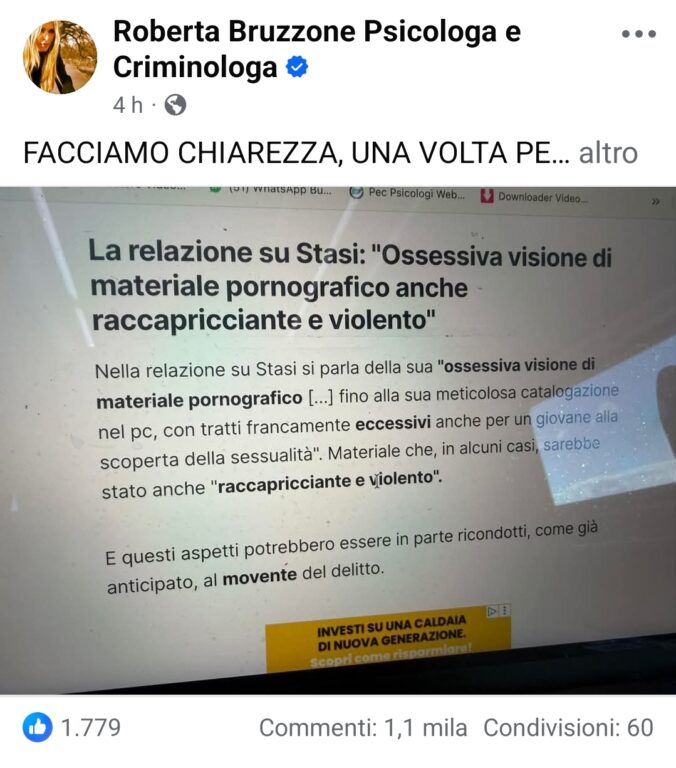Viewport: 676px width, 768px height.
Task: Open Roberta Bruzzone's profile picture
Action: (60, 57)
